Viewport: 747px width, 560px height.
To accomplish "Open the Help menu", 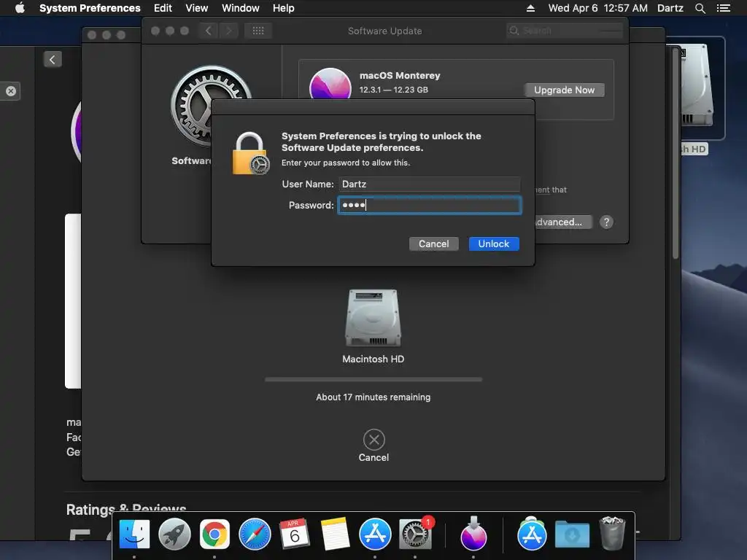I will tap(283, 8).
